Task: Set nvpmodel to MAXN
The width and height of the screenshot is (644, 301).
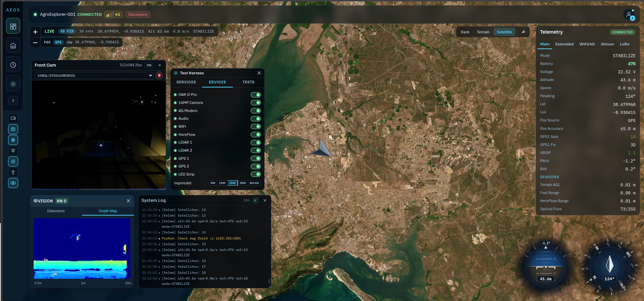Action: point(254,183)
